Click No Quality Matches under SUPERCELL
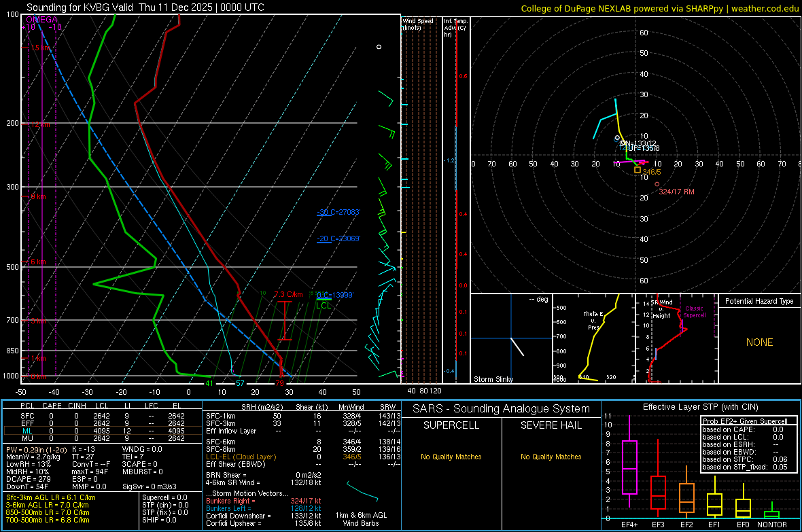This screenshot has width=802, height=532. [x=451, y=457]
